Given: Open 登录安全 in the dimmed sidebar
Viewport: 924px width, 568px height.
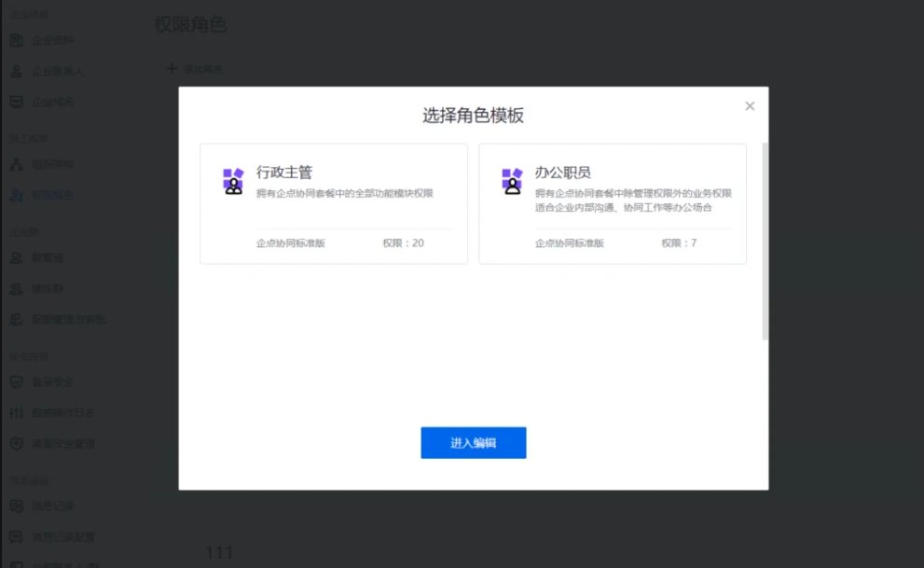Looking at the screenshot, I should pos(43,381).
